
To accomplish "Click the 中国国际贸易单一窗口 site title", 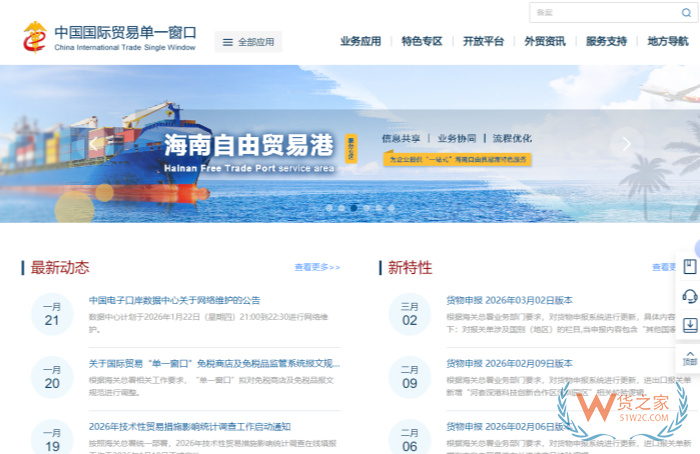I will [125, 32].
